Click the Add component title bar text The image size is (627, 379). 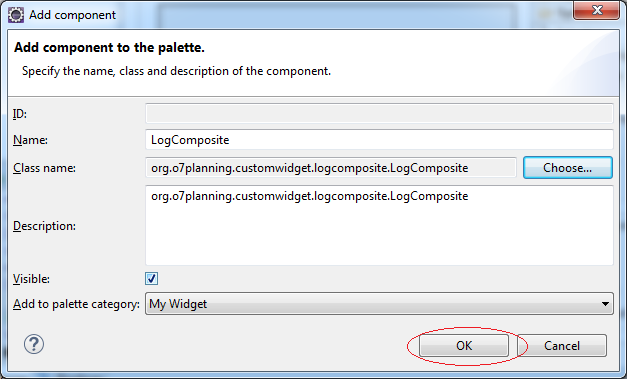pyautogui.click(x=72, y=15)
